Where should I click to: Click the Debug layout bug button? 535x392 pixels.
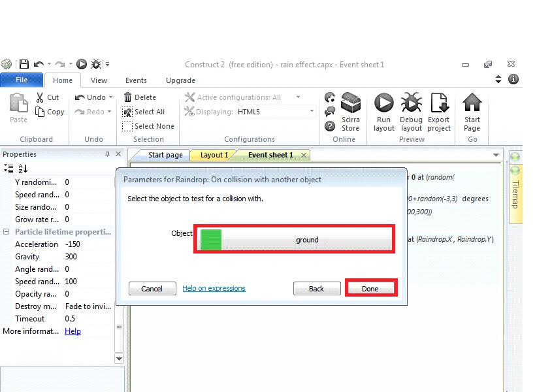click(411, 112)
